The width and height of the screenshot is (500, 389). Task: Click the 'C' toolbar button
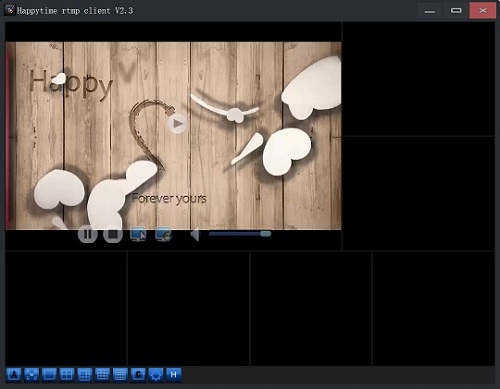(x=138, y=375)
